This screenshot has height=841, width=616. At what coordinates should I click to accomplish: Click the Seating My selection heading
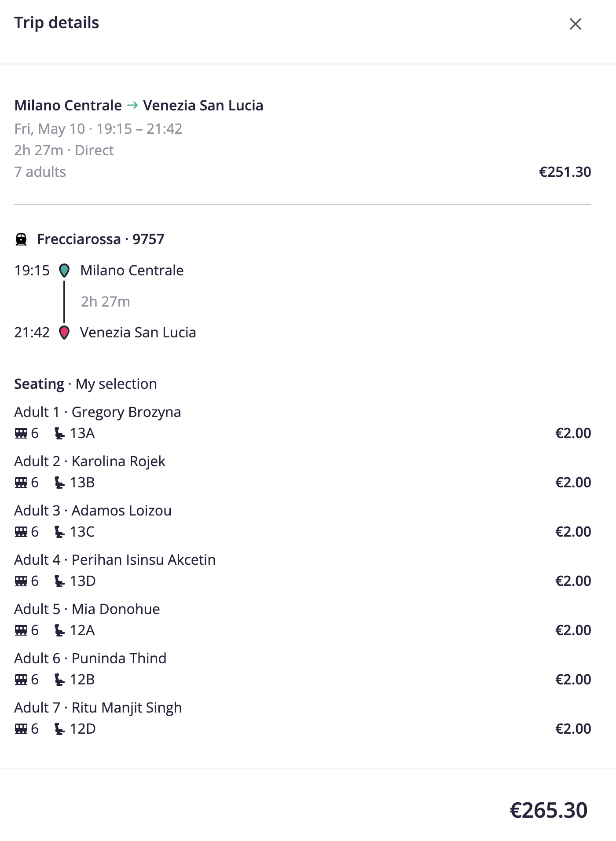coord(85,384)
